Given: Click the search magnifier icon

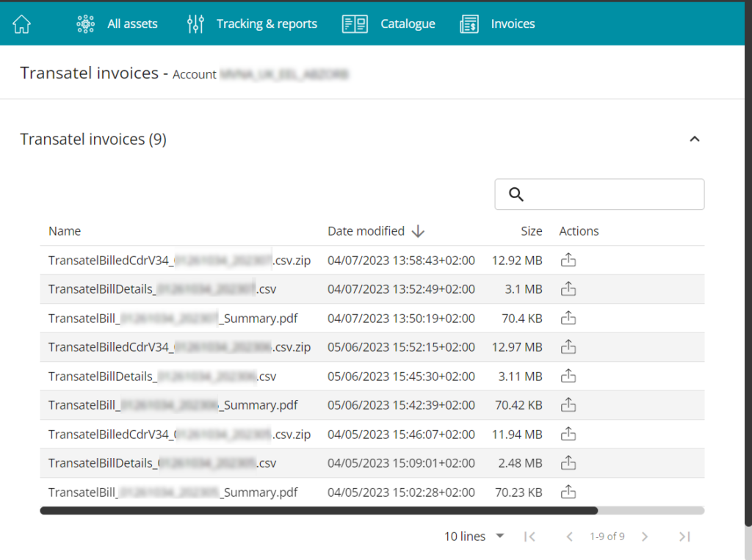Looking at the screenshot, I should point(516,194).
